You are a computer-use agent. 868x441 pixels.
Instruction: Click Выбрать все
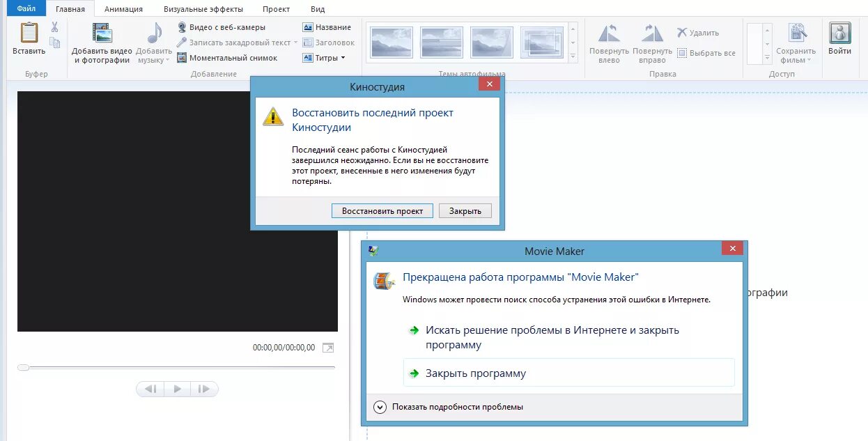click(x=706, y=53)
